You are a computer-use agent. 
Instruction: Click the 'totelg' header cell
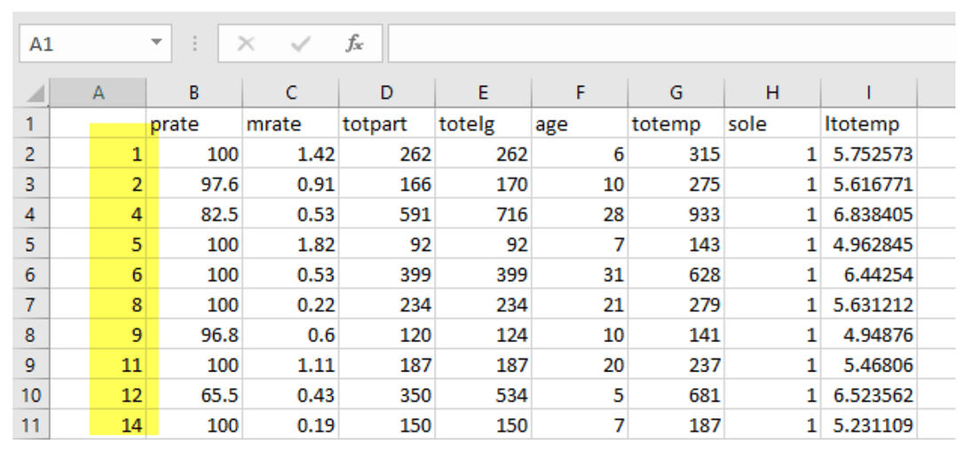(x=483, y=123)
